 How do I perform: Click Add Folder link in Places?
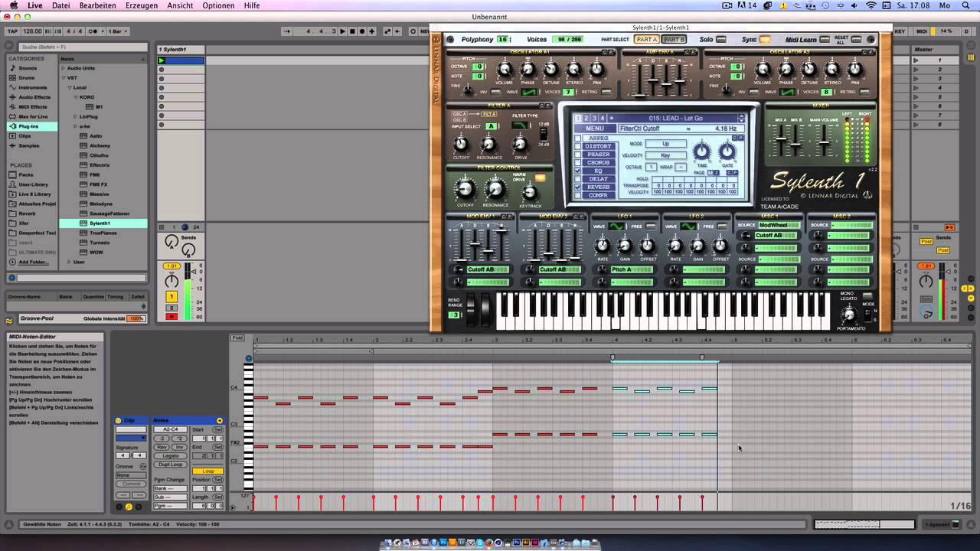pos(34,262)
